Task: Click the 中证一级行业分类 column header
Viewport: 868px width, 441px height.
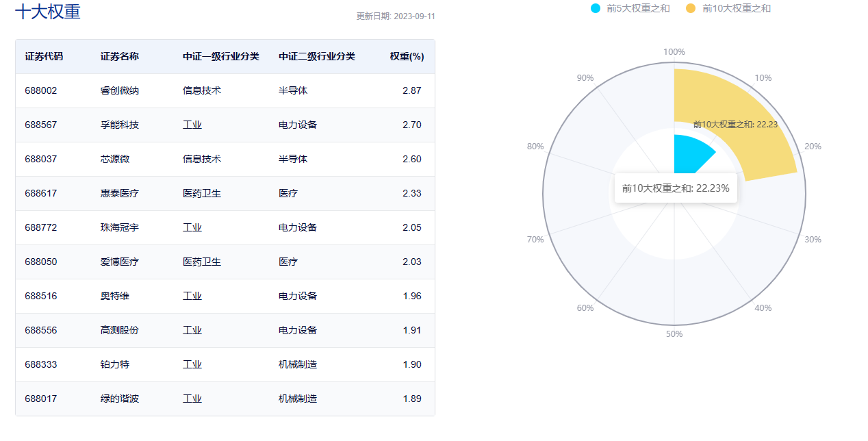Action: pyautogui.click(x=220, y=56)
